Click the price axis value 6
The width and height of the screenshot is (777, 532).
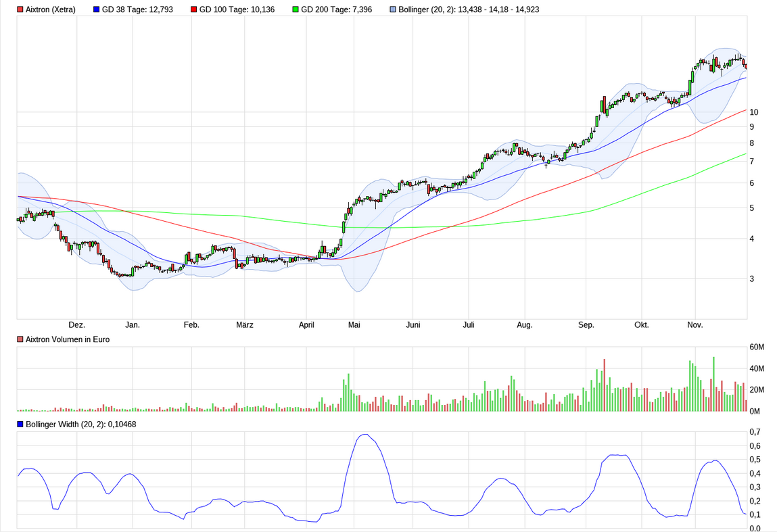click(752, 183)
